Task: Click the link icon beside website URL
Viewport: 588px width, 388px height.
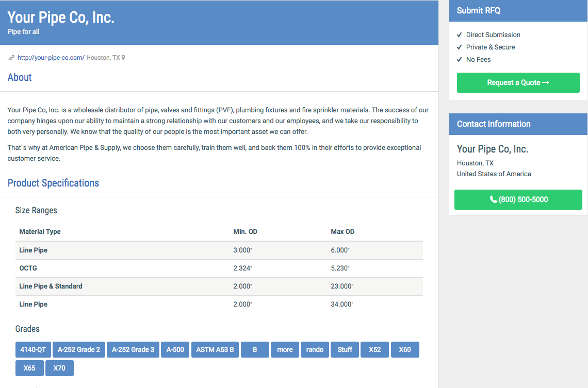Action: (11, 58)
